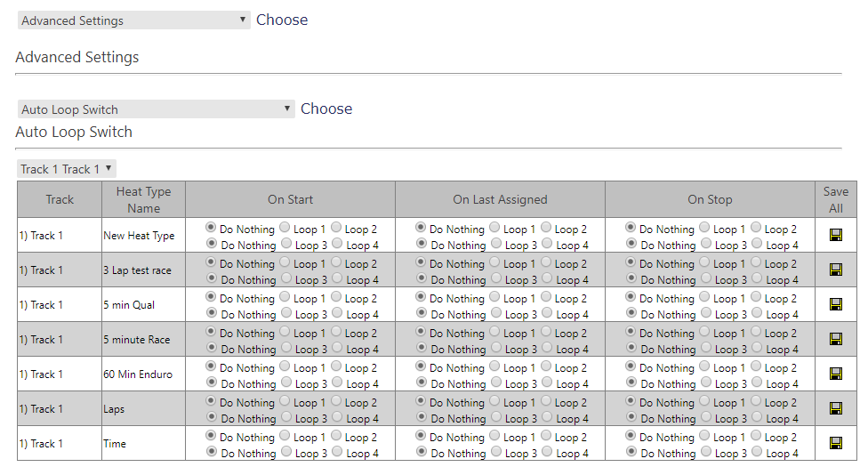Save the 5 min Qual row

(x=835, y=304)
